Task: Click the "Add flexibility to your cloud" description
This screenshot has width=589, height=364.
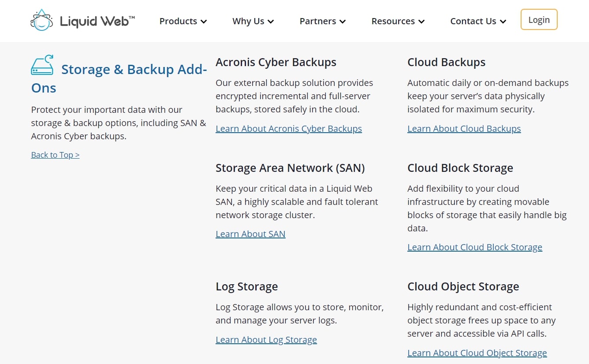Action: 487,208
